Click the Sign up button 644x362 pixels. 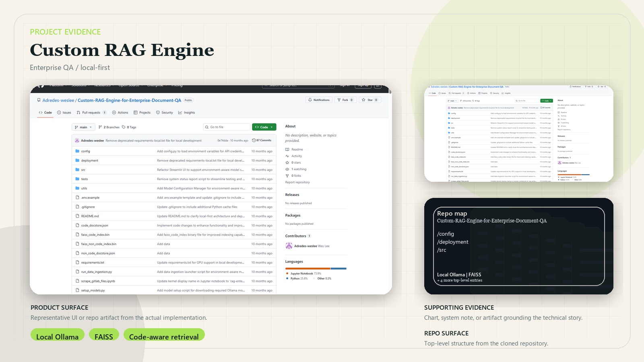tap(363, 85)
